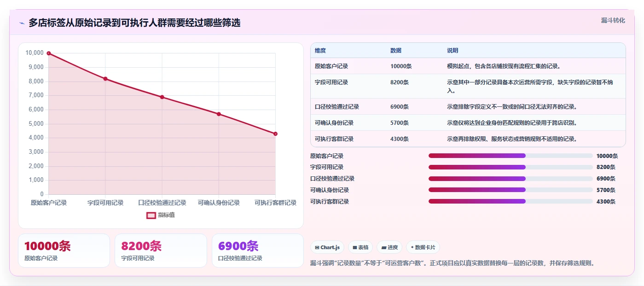Image resolution: width=644 pixels, height=286 pixels.
Task: Click the 10000条 data card
Action: click(x=64, y=251)
